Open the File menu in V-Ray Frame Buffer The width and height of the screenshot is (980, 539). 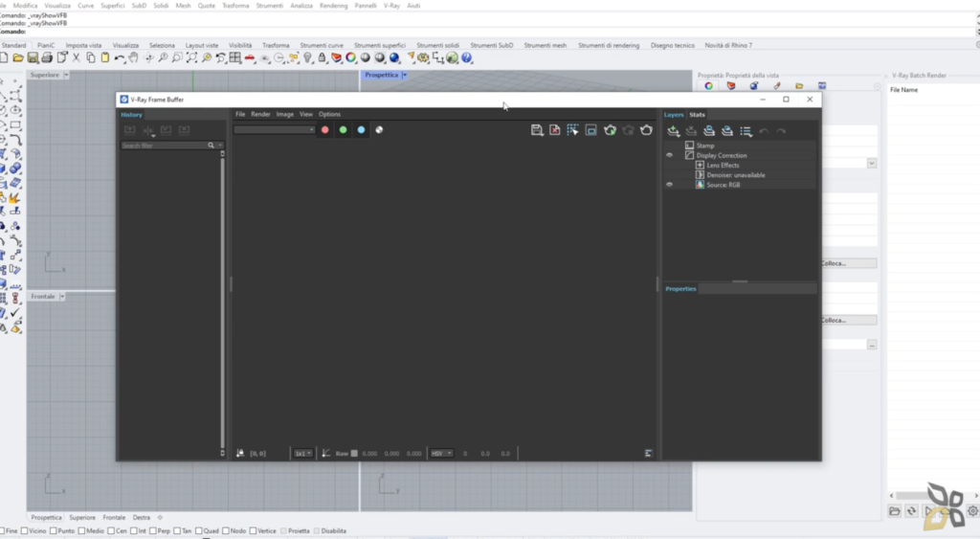[x=240, y=115]
